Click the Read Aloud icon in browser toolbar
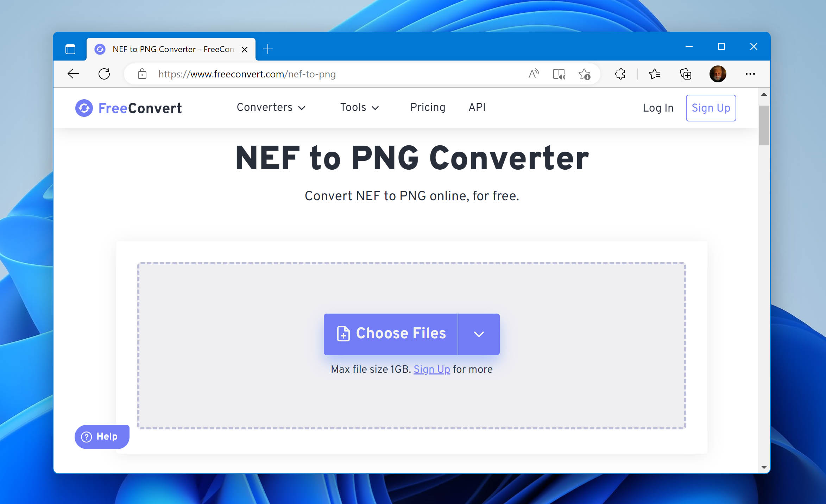 pyautogui.click(x=533, y=74)
